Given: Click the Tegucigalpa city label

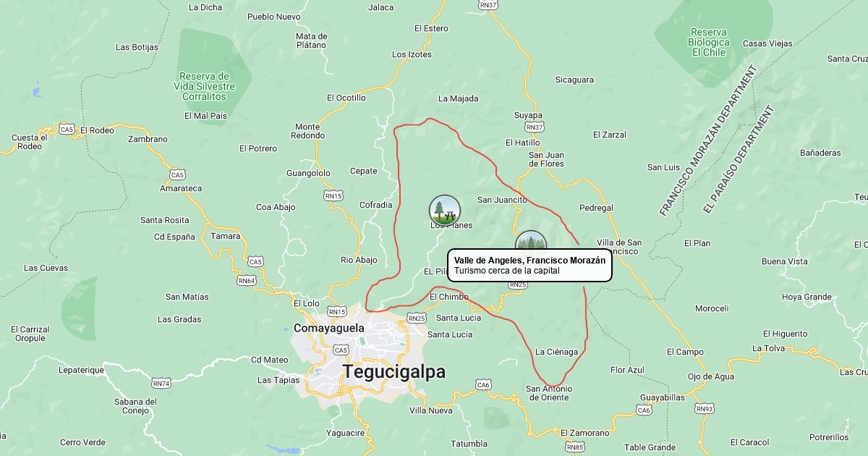Looking at the screenshot, I should click(394, 372).
